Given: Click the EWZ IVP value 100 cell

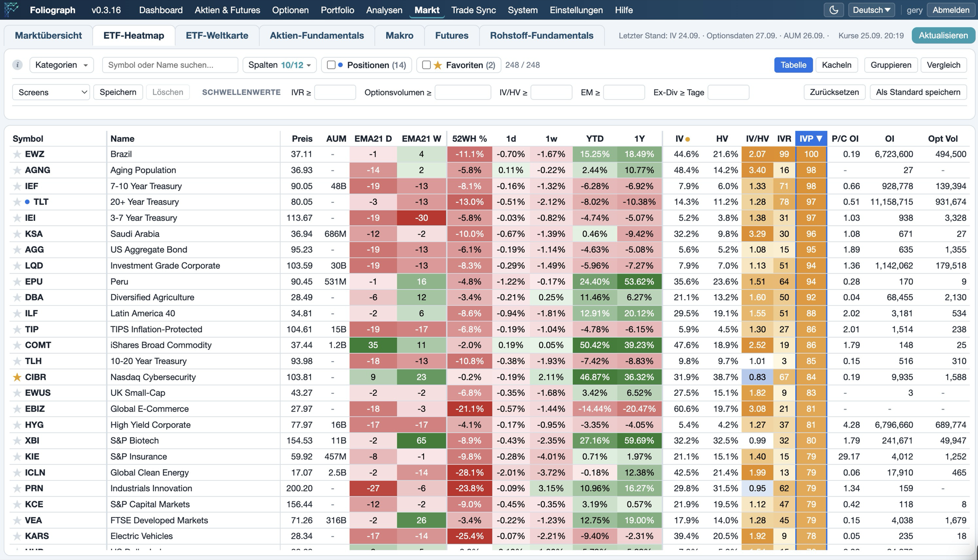Looking at the screenshot, I should (811, 154).
